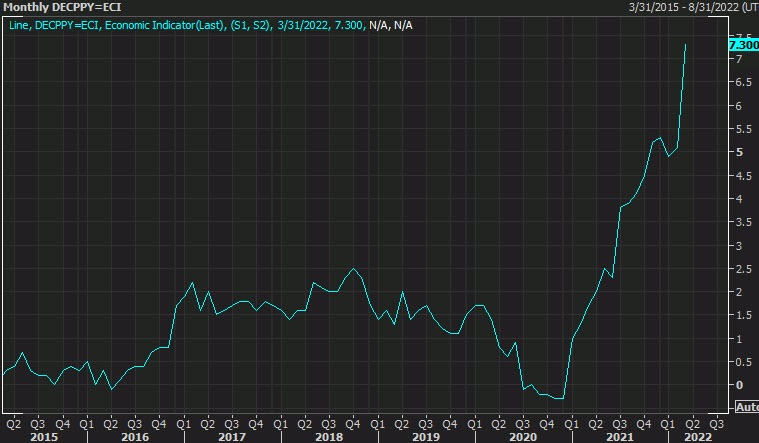759x443 pixels.
Task: Click the line's peak at the 7.3 value
Action: (685, 45)
